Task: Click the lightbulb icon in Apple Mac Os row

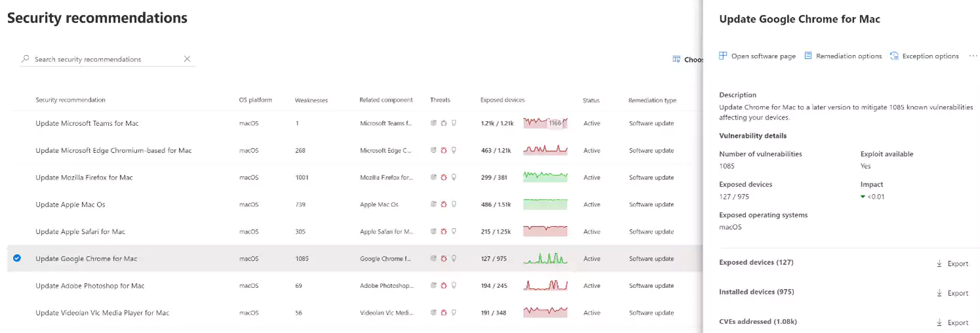Action: coord(453,205)
